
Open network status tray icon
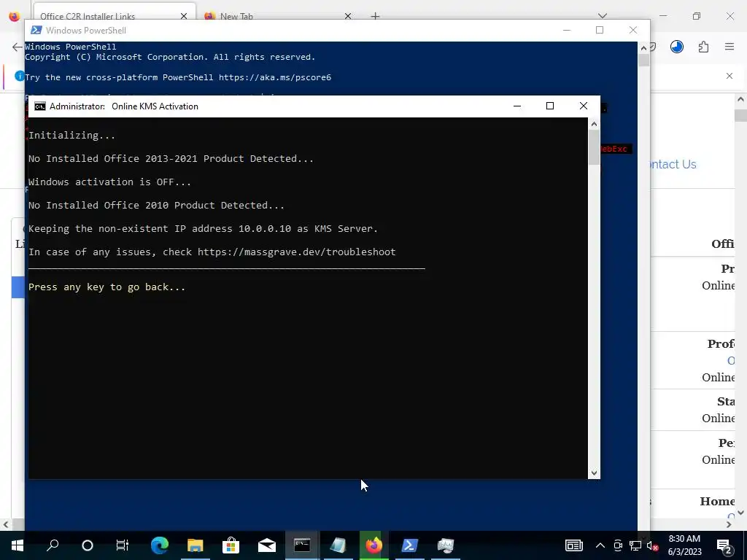coord(635,545)
